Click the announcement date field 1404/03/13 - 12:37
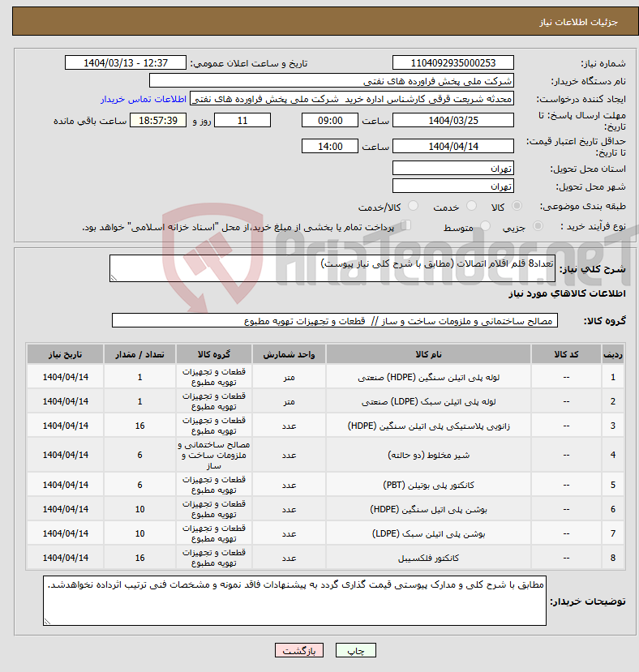This screenshot has width=639, height=672. [126, 63]
